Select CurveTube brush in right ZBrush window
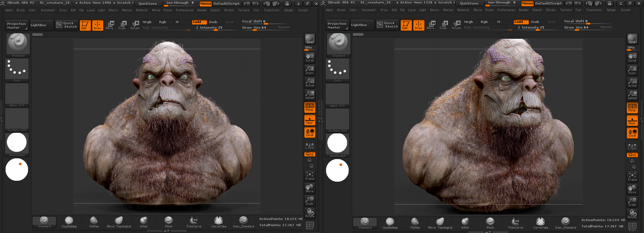The image size is (644, 233). click(541, 223)
